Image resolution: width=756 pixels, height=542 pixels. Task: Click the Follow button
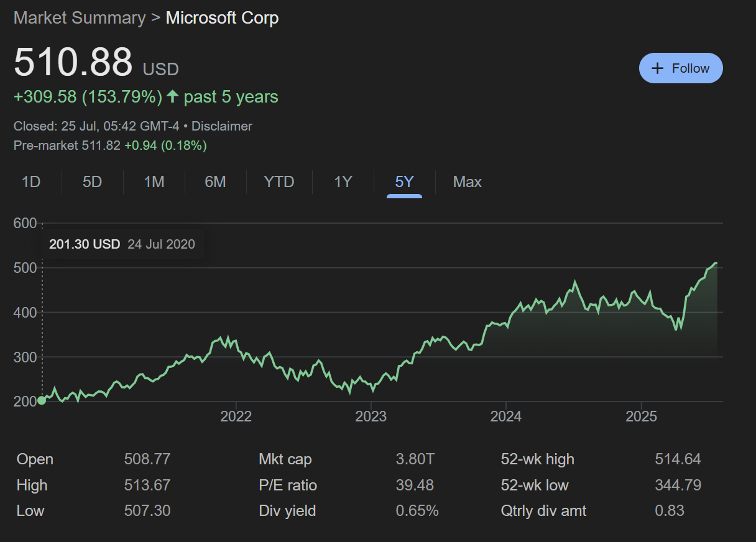(681, 68)
